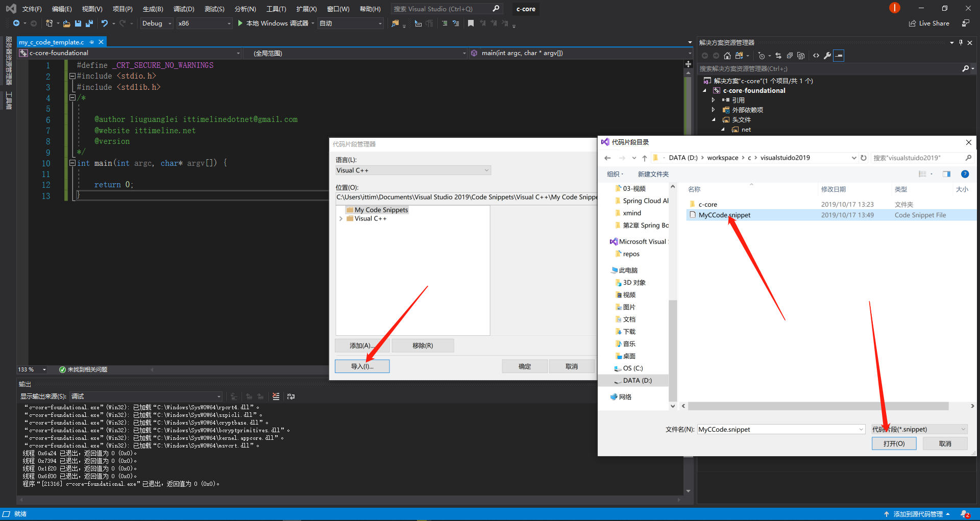Select the MyCCode.snippet file

coord(831,215)
